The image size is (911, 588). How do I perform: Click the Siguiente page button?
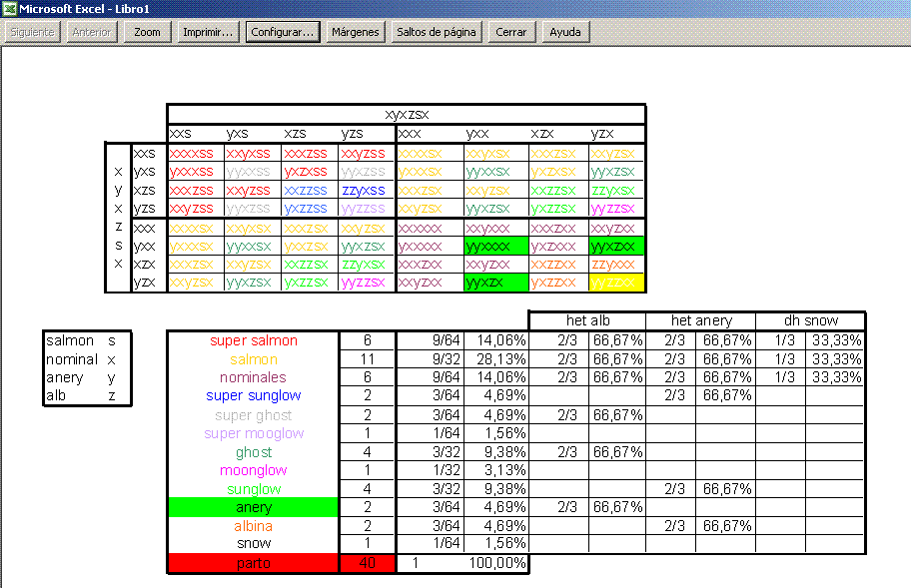[33, 32]
